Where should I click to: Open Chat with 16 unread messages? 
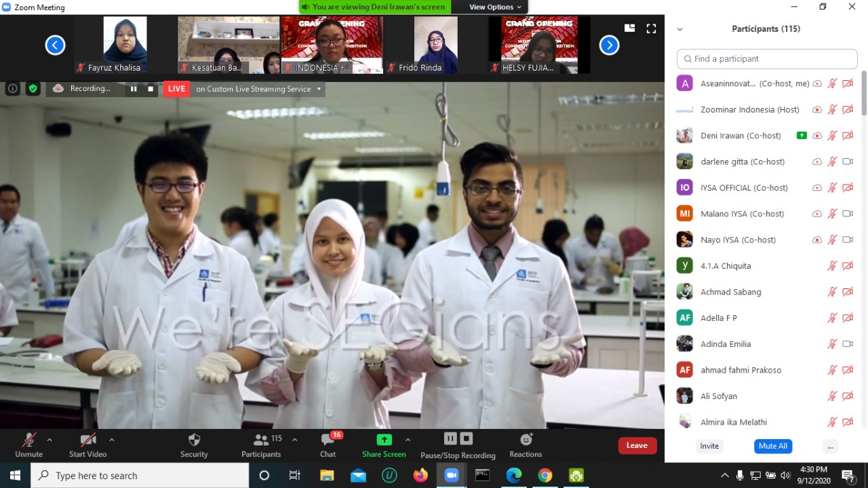point(328,440)
